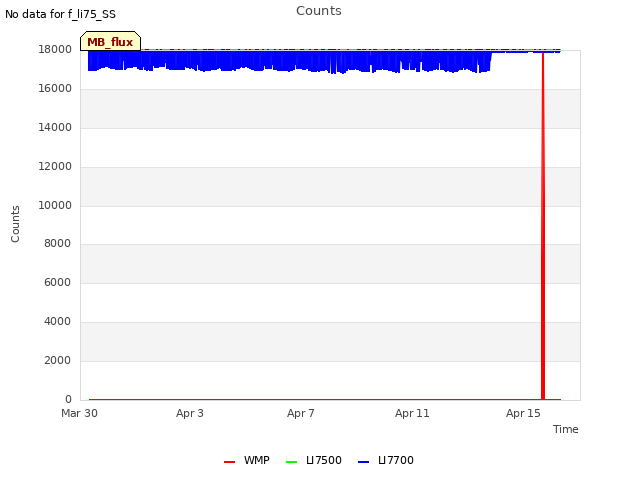Click the 2000 y-axis label

click(58, 360)
